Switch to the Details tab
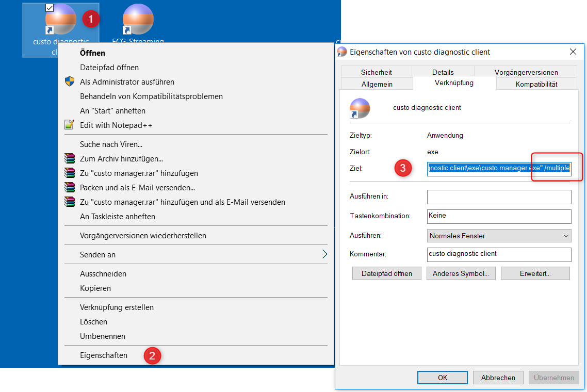The image size is (587, 392). (x=443, y=72)
